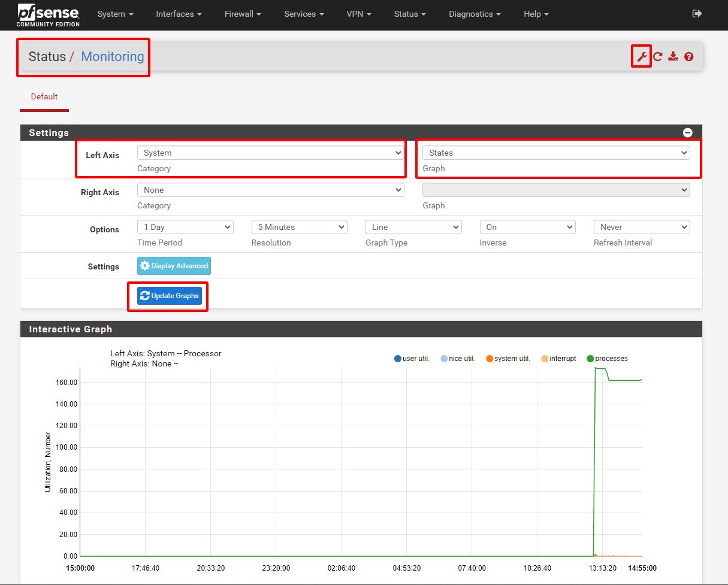Open the help question mark icon
728x585 pixels.
click(x=688, y=57)
